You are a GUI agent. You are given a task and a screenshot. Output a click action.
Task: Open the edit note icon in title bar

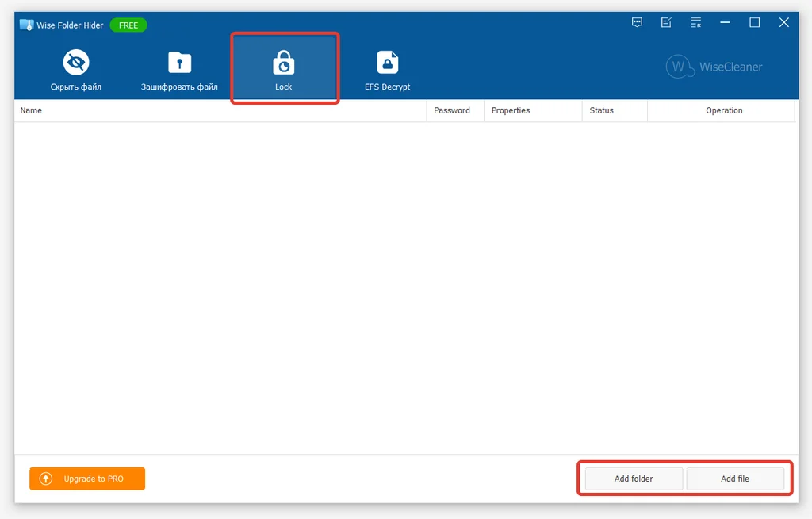[666, 22]
